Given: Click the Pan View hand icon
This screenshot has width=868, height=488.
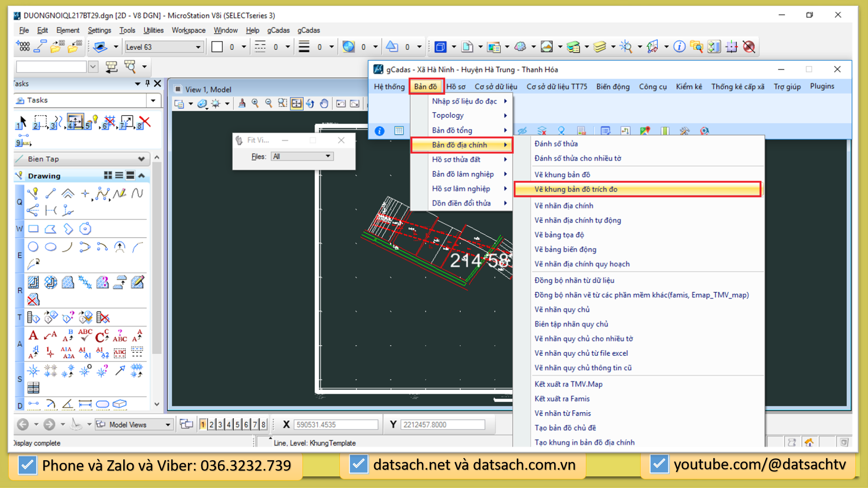Looking at the screenshot, I should [324, 103].
